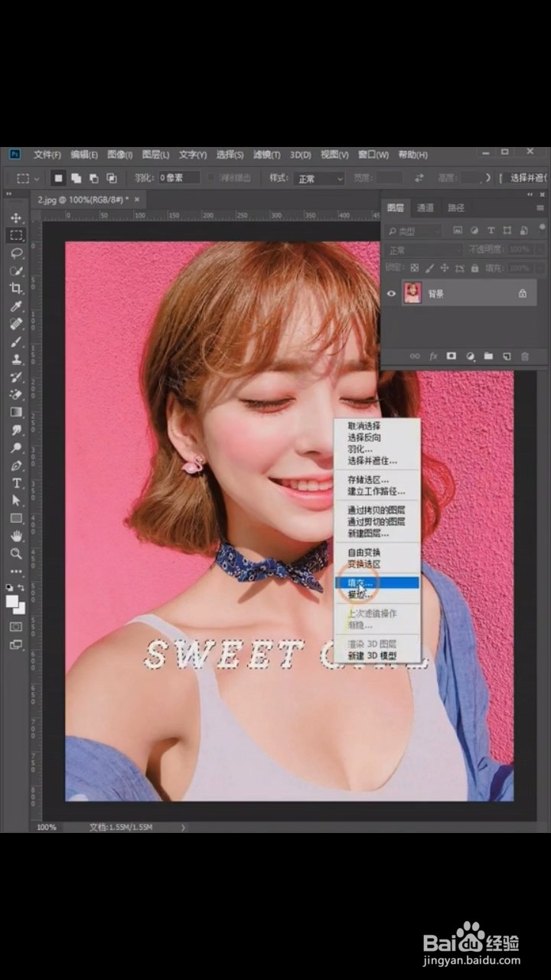Open the marquee tool preset dropdown arrow
This screenshot has width=551, height=980.
38,178
